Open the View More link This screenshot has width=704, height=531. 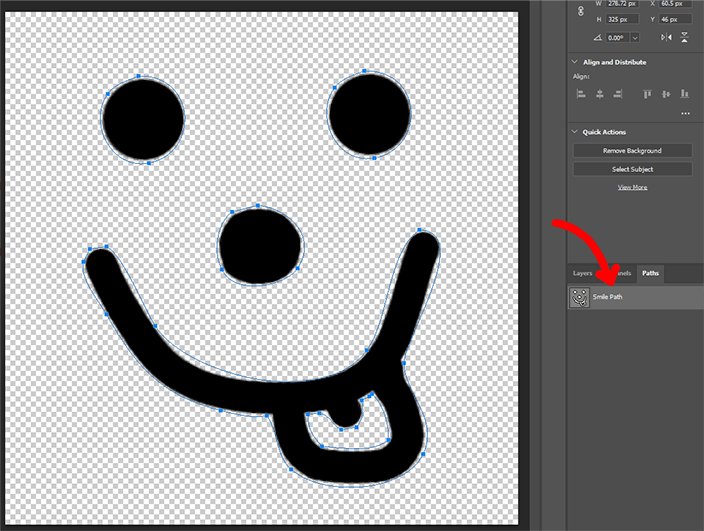632,187
